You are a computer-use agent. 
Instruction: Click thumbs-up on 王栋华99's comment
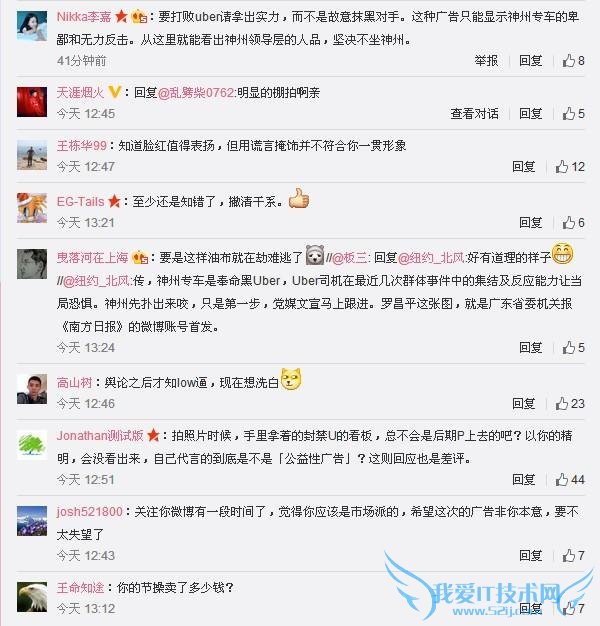click(x=562, y=166)
